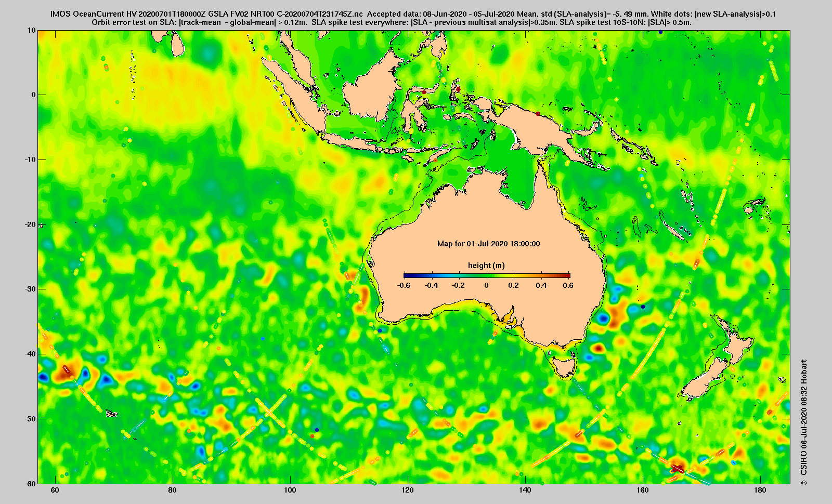
Task: Click the CSIRO copyright vertical text
Action: tap(804, 423)
